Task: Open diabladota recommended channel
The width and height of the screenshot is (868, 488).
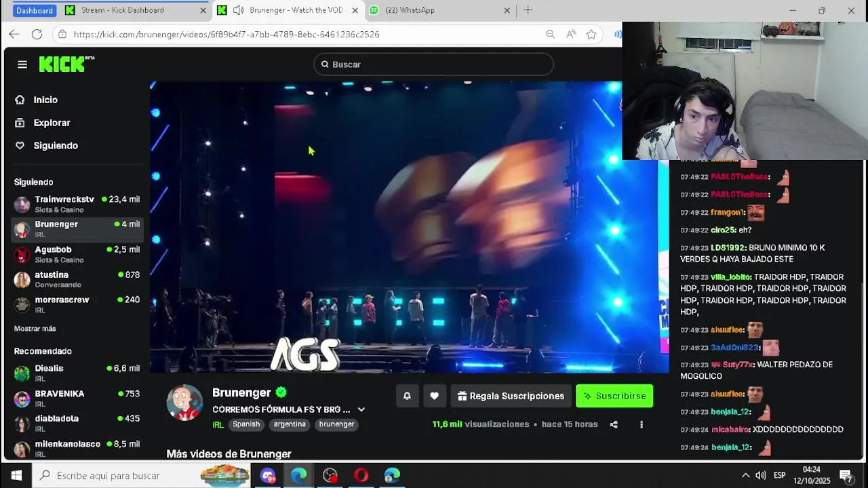Action: click(x=77, y=423)
